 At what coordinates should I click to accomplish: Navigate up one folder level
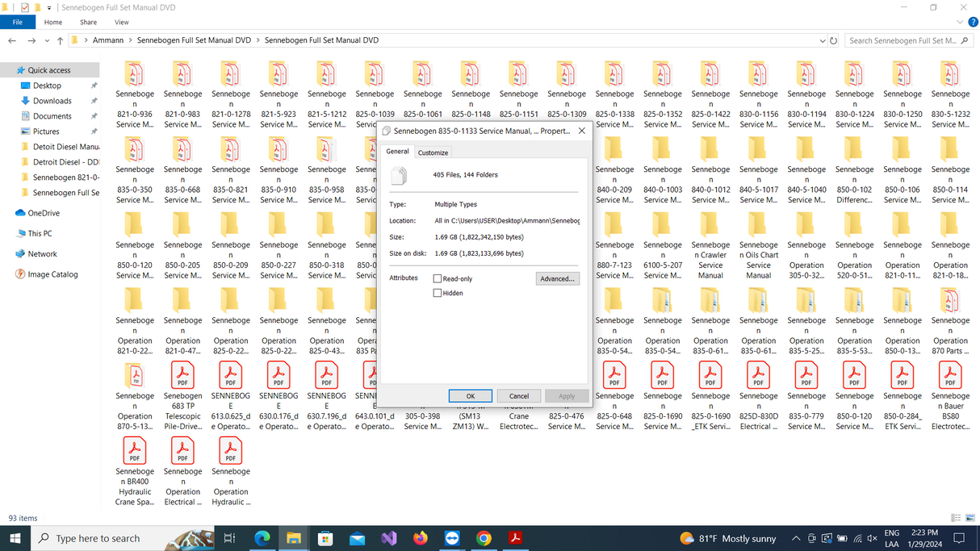(61, 40)
